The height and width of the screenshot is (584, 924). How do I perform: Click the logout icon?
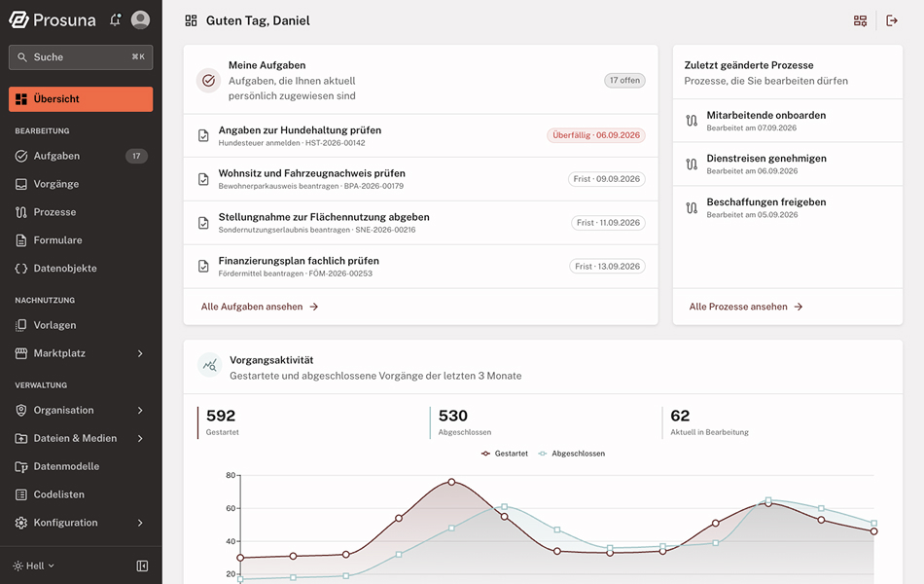tap(892, 20)
